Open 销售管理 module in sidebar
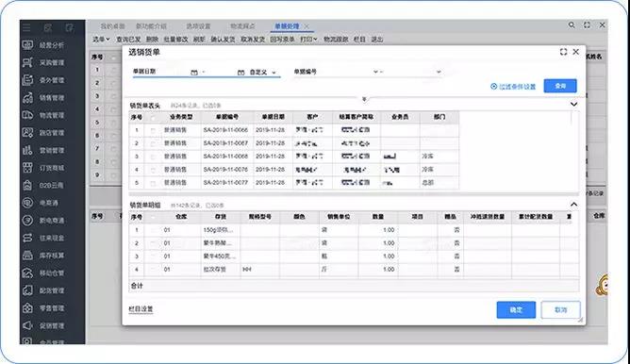 click(43, 98)
